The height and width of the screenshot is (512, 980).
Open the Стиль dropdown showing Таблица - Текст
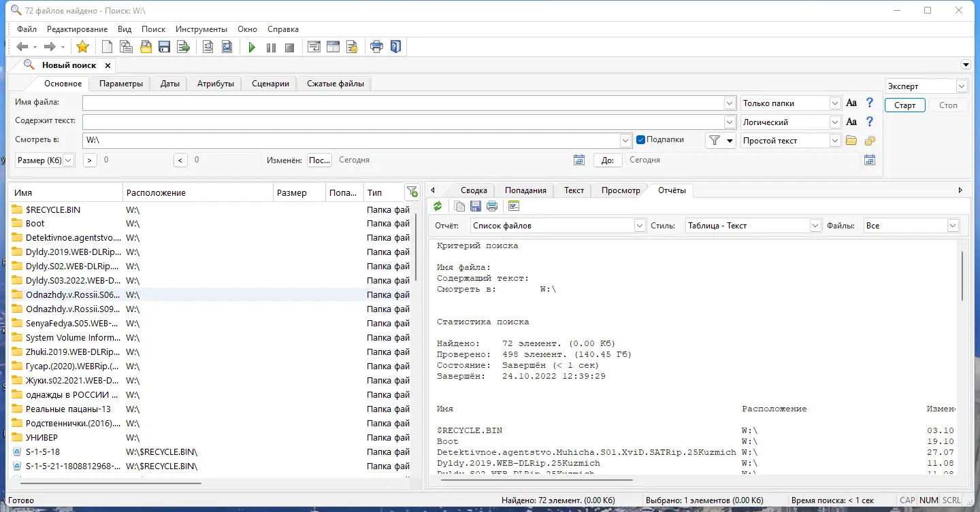pos(816,226)
